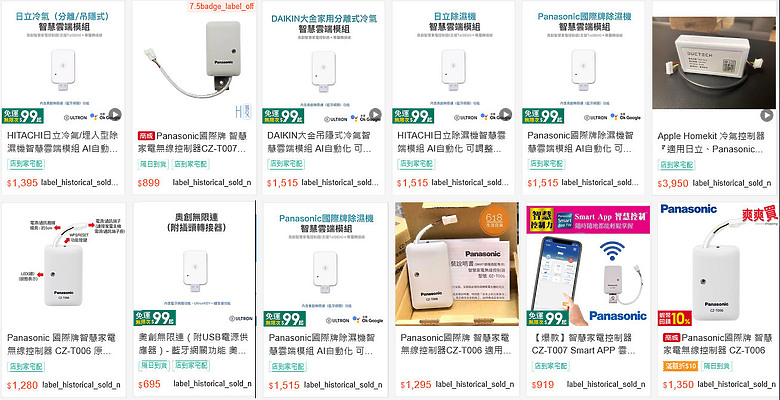Open the Panasonic CZ-T007 cable photo thumbnail
Screen dimensions: 780x400
click(195, 62)
